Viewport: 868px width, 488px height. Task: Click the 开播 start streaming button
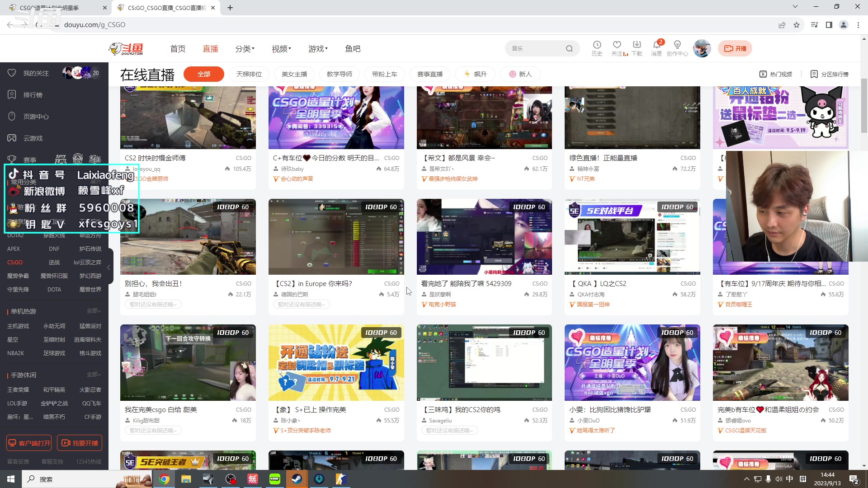pos(735,48)
